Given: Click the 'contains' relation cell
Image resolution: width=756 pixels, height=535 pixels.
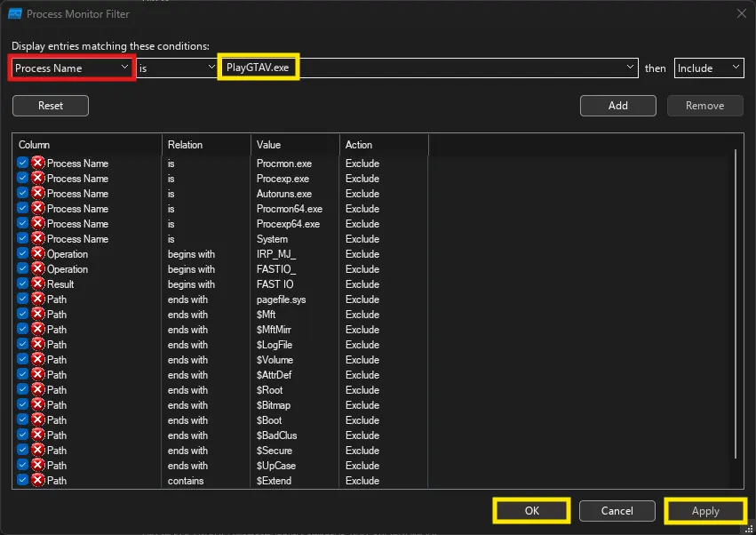Looking at the screenshot, I should [186, 481].
